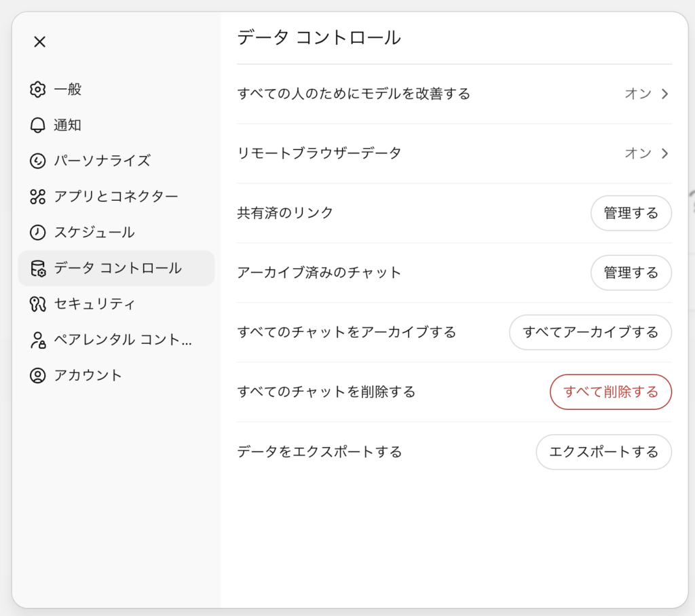The height and width of the screenshot is (616, 695).
Task: Click the ペアレンタル コントロール person icon
Action: point(38,340)
